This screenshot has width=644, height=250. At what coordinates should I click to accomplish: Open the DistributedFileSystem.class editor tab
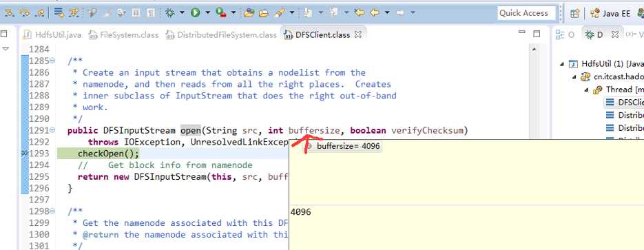pos(221,35)
